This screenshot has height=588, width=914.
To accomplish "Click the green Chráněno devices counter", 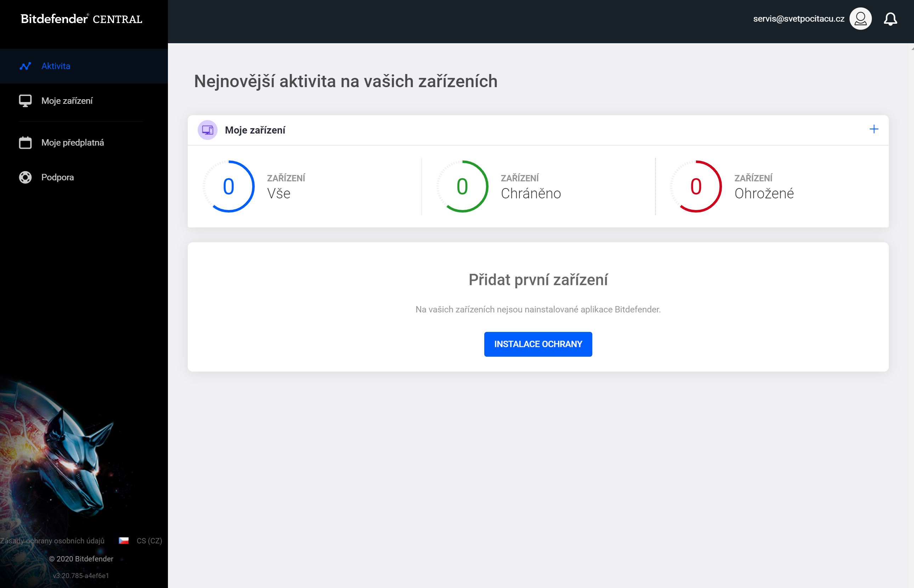I will tap(462, 186).
